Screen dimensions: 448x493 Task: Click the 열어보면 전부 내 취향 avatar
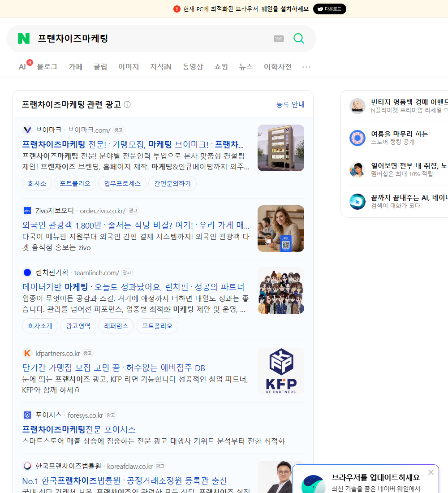(358, 170)
